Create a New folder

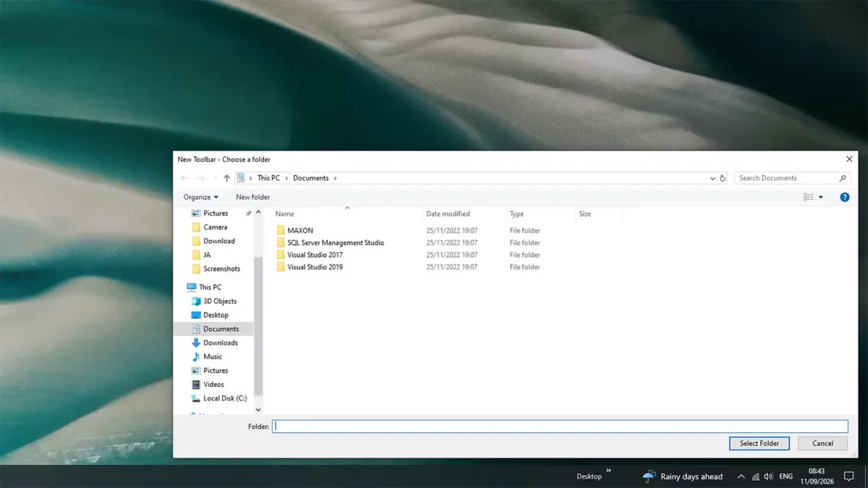(x=252, y=197)
